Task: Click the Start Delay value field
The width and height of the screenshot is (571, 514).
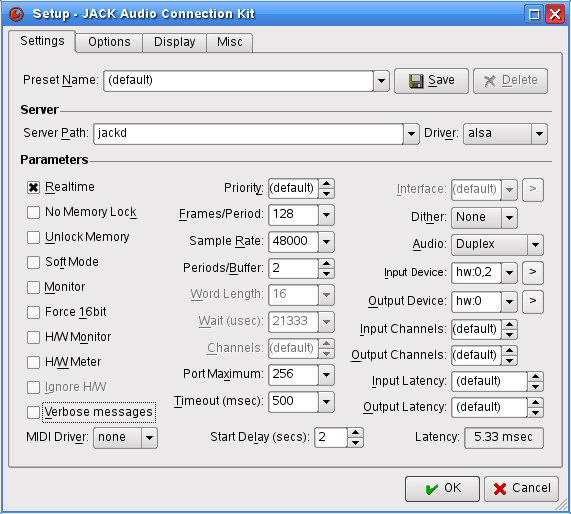Action: click(331, 438)
